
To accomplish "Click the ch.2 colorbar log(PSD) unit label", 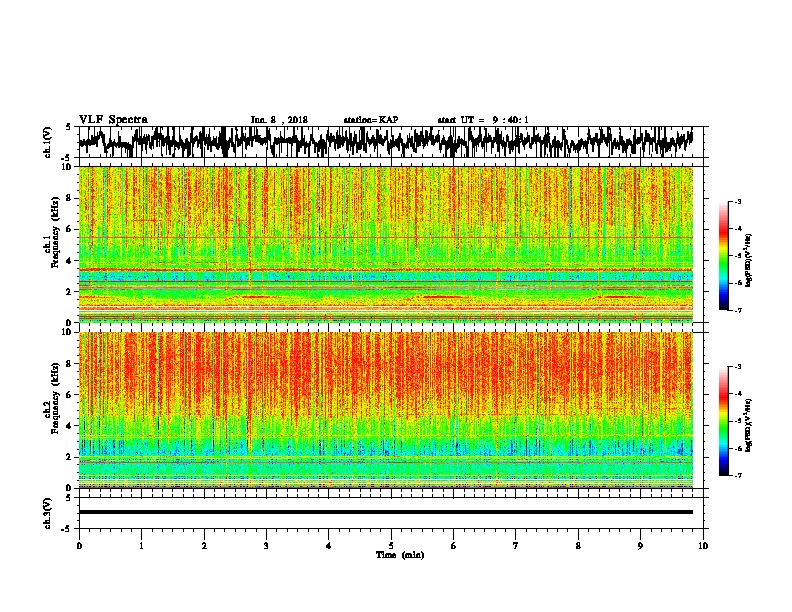I will pos(749,425).
